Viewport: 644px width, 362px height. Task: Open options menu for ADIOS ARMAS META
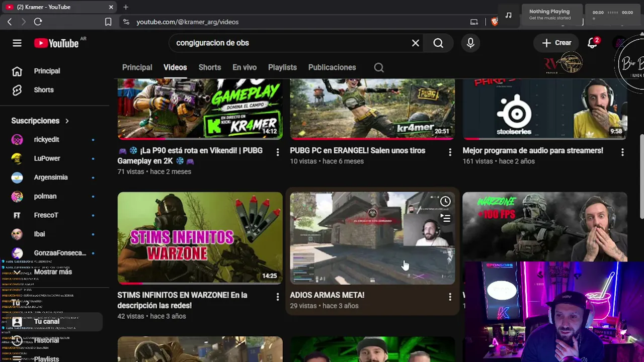(x=450, y=297)
